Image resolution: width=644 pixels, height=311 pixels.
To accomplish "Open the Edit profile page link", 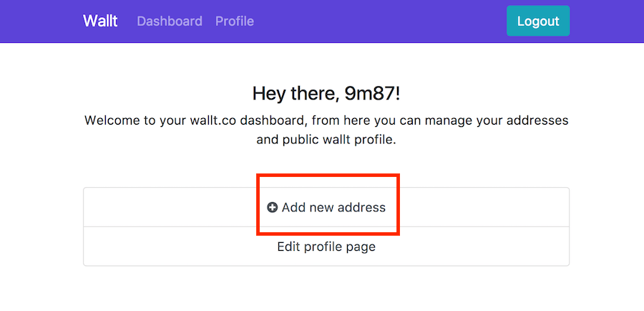I will pos(326,247).
